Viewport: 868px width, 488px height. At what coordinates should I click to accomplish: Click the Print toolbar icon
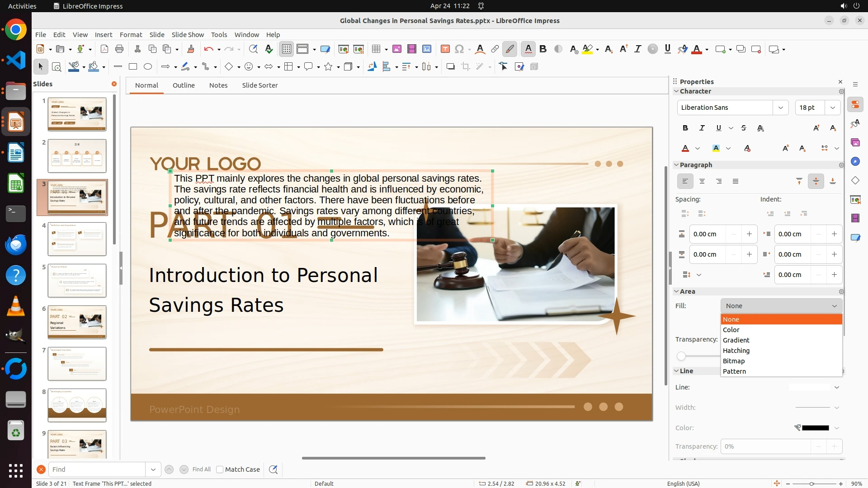coord(119,49)
